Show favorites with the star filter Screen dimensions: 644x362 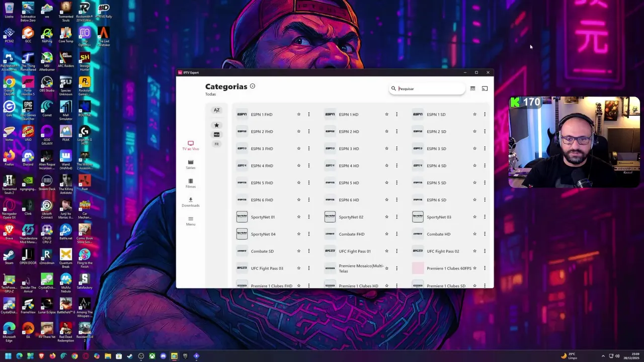tap(216, 125)
